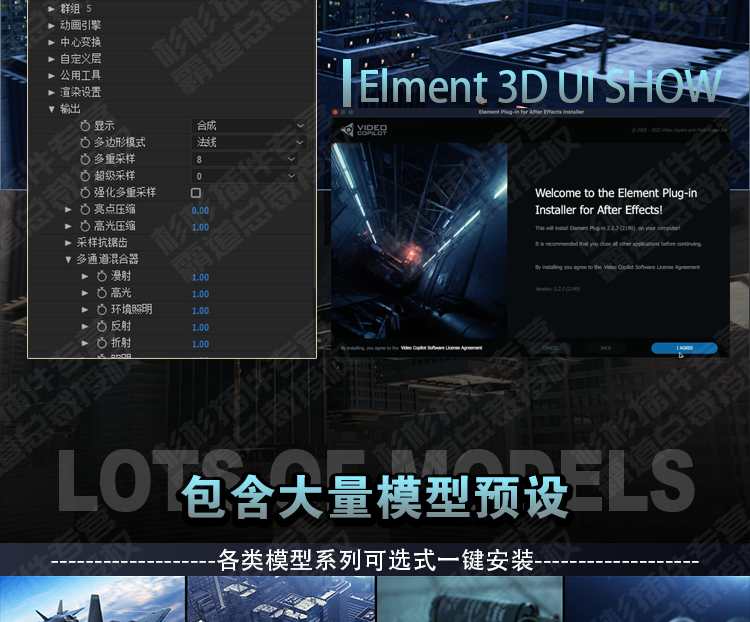The height and width of the screenshot is (622, 750).
Task: Toggle the stopwatch for 强化多重采样
Action: 85,193
